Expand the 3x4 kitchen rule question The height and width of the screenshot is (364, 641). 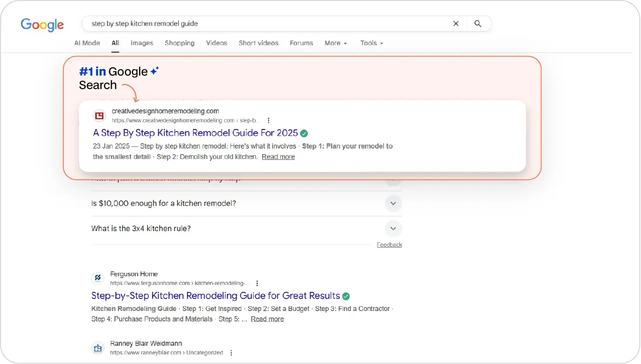[x=393, y=228]
